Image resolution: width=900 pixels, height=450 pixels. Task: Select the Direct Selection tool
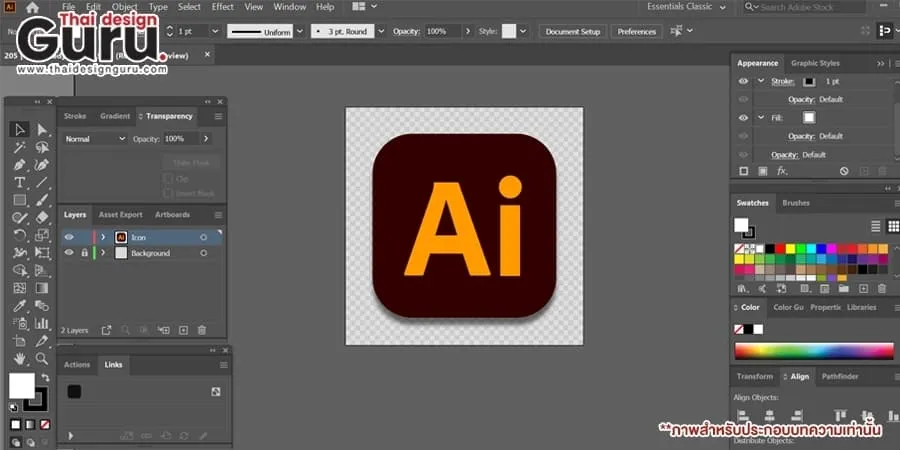coord(42,129)
